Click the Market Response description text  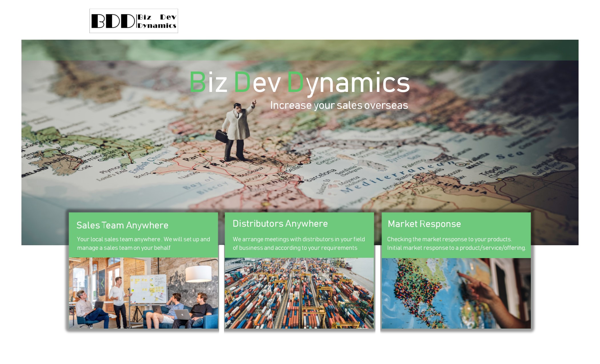point(456,244)
